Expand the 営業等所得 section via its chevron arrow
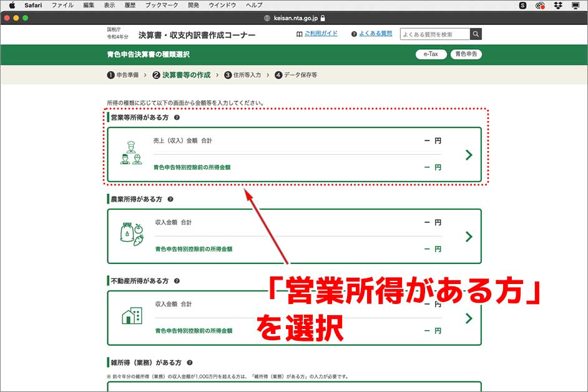The width and height of the screenshot is (588, 392). (x=469, y=155)
